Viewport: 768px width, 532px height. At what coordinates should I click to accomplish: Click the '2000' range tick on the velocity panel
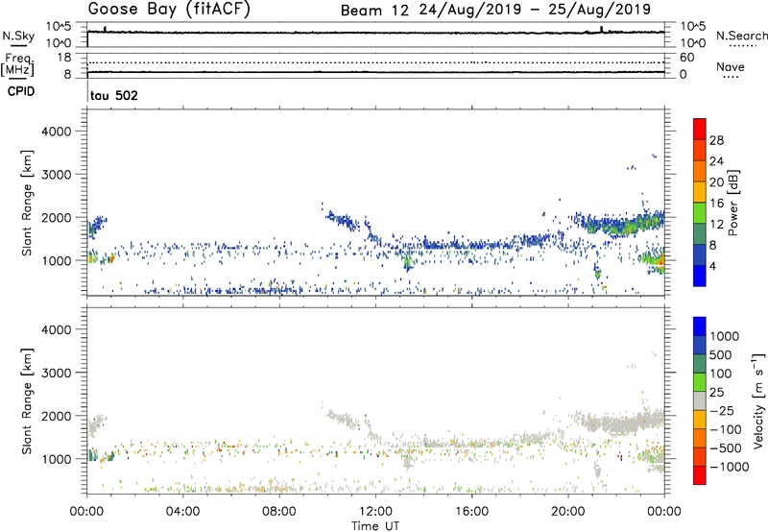(x=56, y=416)
